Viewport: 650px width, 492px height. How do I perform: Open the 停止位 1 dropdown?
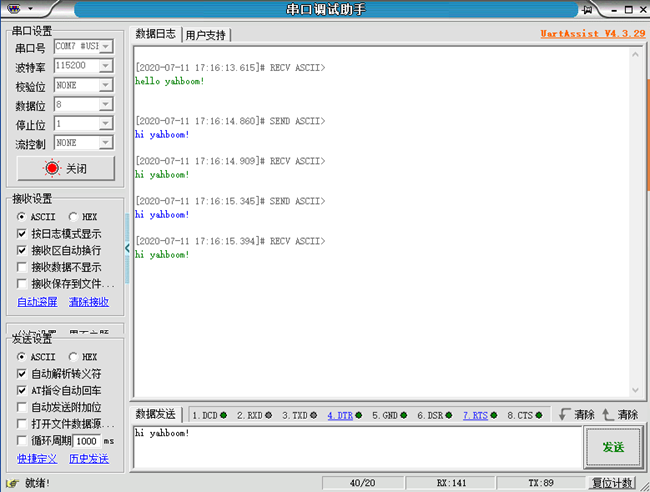[x=106, y=124]
